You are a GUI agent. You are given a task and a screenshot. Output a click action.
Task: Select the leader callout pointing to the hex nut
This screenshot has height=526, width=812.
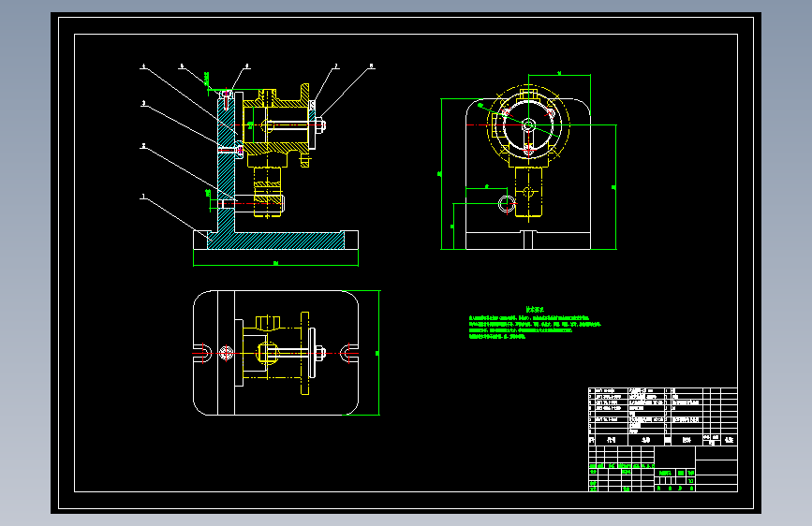pos(346,93)
